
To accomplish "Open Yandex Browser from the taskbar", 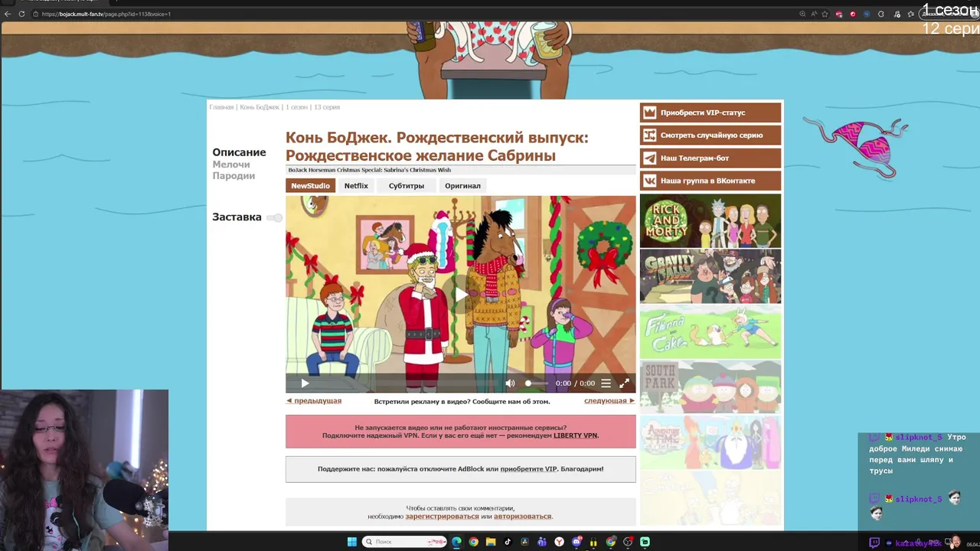I will pos(559,542).
